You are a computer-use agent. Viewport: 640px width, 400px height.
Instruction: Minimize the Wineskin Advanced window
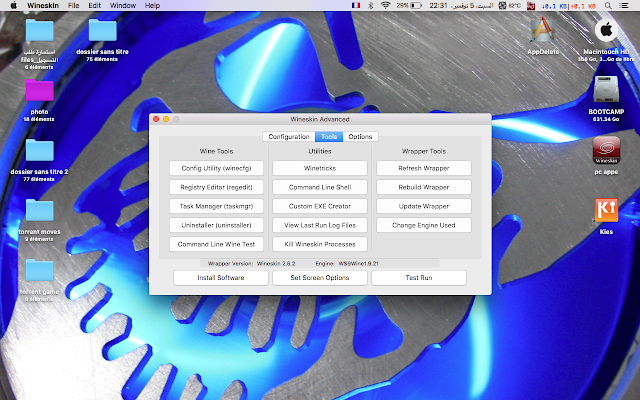coord(166,119)
